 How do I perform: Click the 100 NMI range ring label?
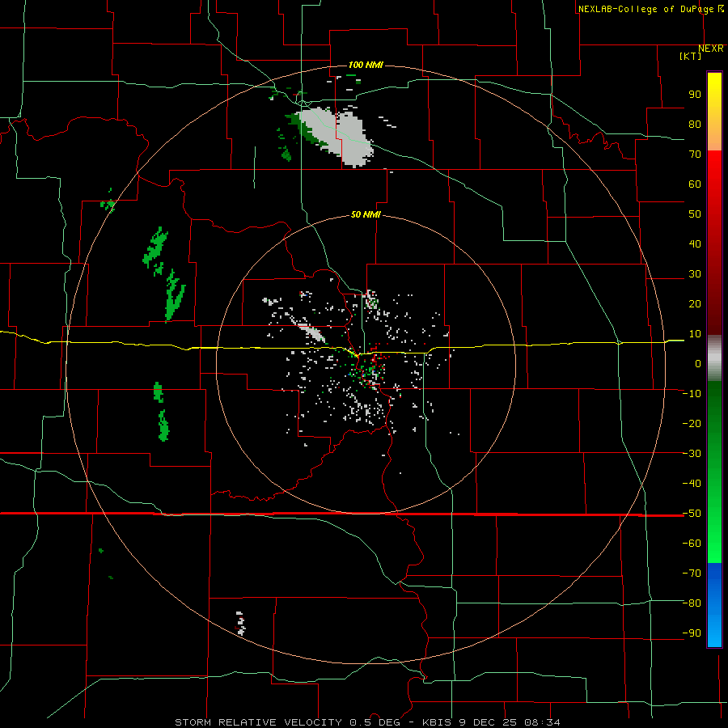pyautogui.click(x=366, y=65)
